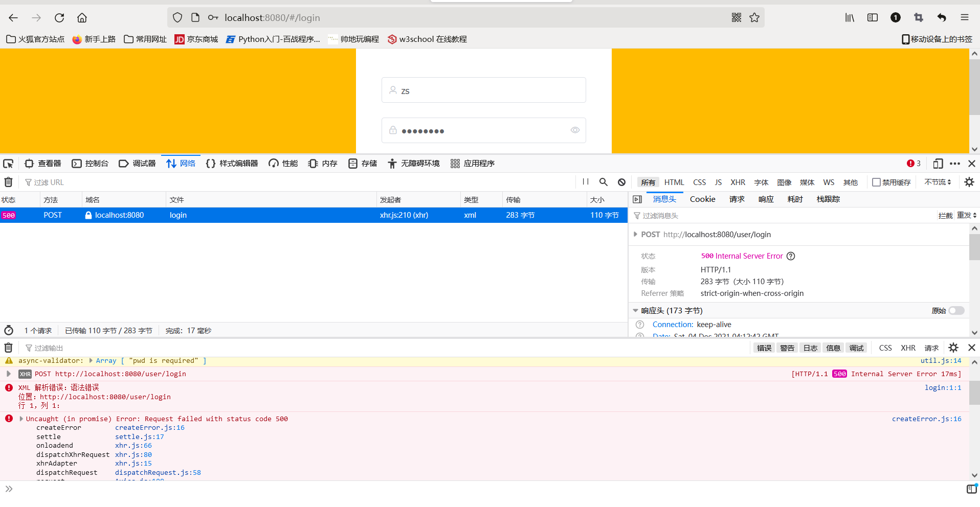Viewport: 980px width, 507px height.
Task: Toggle the 日志 console filter
Action: (x=810, y=348)
